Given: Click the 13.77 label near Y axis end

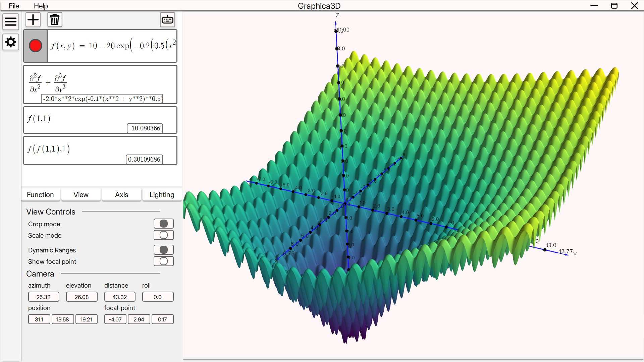Looking at the screenshot, I should pyautogui.click(x=566, y=251).
